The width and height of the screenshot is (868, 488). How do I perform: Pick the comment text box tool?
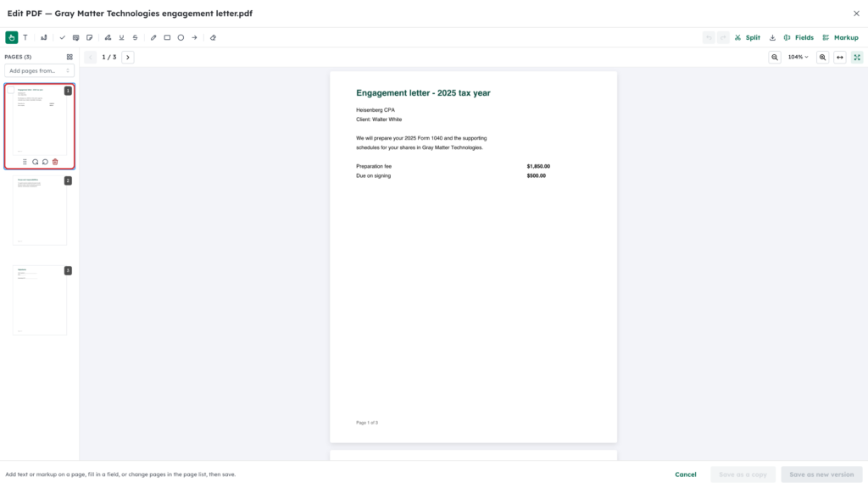pyautogui.click(x=75, y=37)
